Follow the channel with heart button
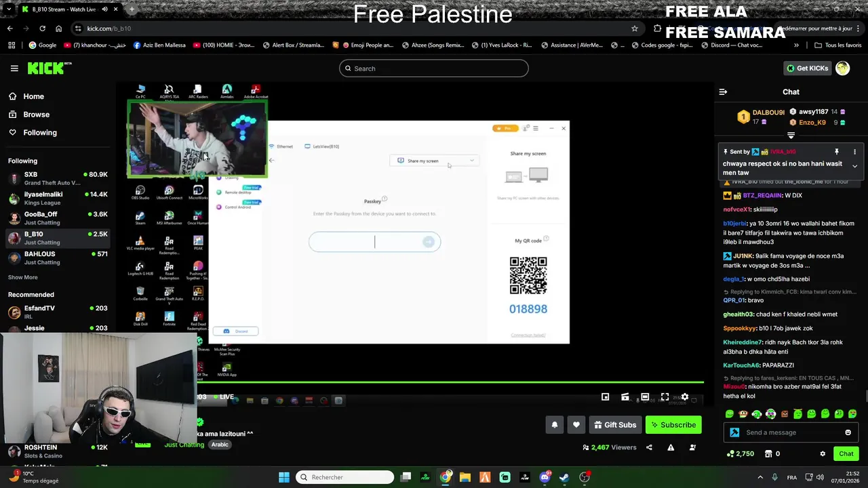 pos(576,425)
